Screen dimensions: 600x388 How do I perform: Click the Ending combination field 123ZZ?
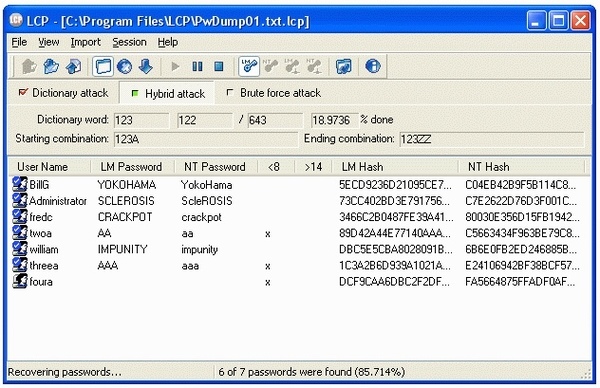coord(492,139)
